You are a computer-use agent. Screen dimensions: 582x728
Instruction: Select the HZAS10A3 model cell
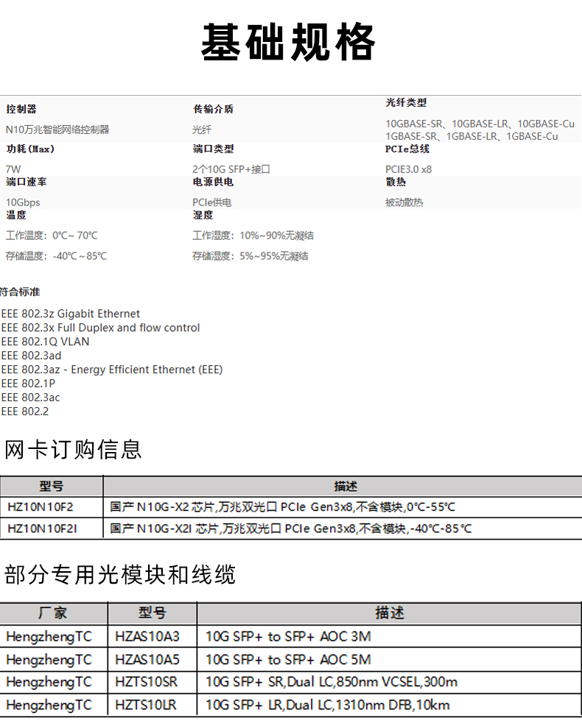pos(147,636)
